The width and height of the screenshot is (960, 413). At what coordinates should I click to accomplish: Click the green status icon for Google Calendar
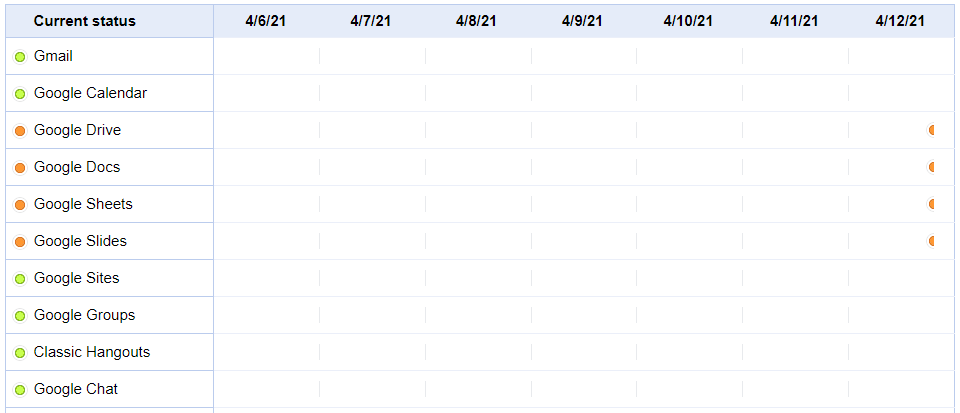pyautogui.click(x=20, y=94)
